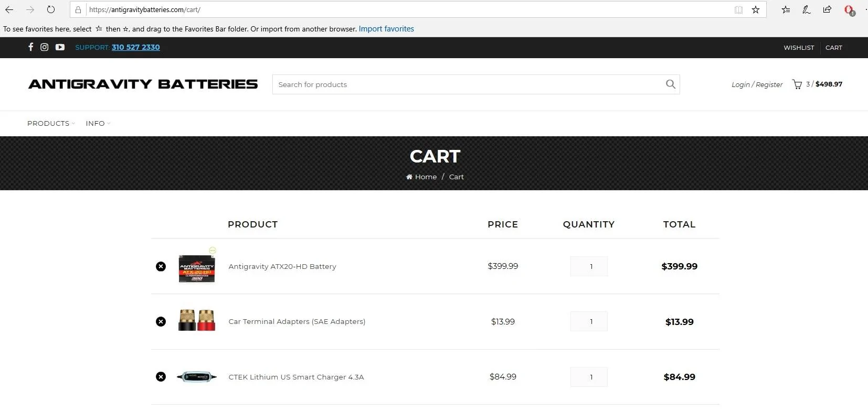
Task: Click the Car Terminal Adapters thumbnail image
Action: [197, 320]
